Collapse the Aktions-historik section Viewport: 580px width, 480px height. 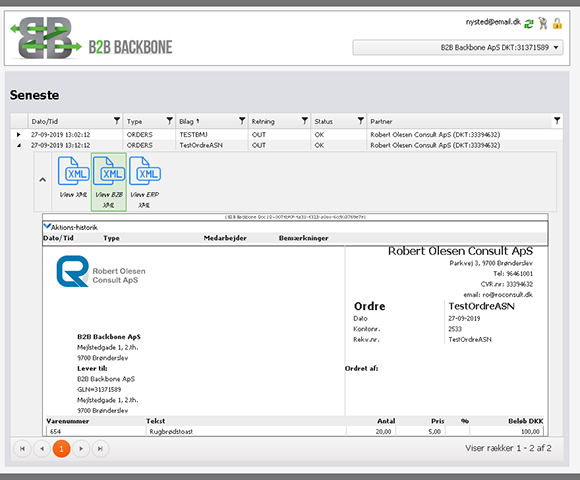click(47, 226)
